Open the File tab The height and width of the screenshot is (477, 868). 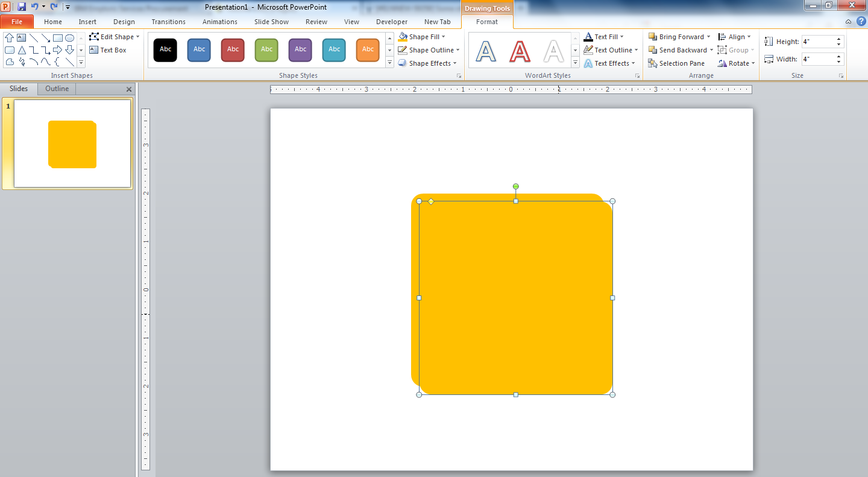tap(17, 22)
